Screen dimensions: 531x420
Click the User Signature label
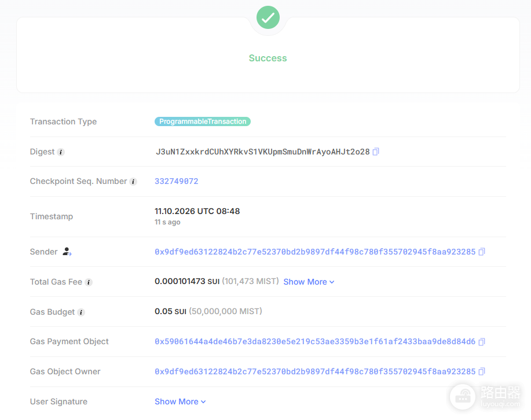tap(58, 401)
